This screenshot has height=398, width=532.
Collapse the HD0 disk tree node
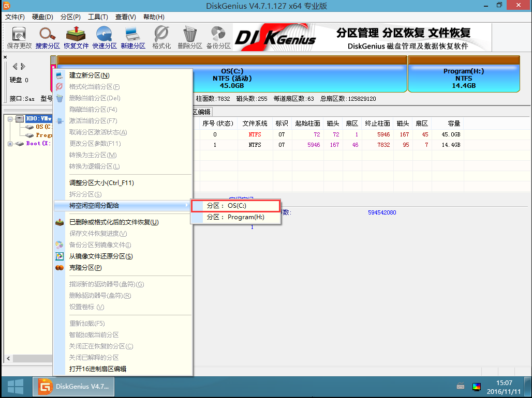pyautogui.click(x=10, y=119)
